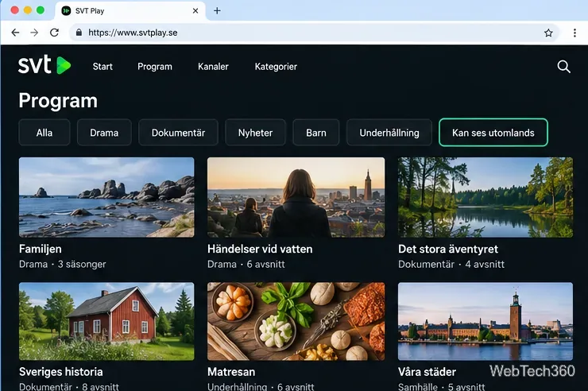
Task: Open Kanaler in the navigation bar
Action: coord(213,66)
